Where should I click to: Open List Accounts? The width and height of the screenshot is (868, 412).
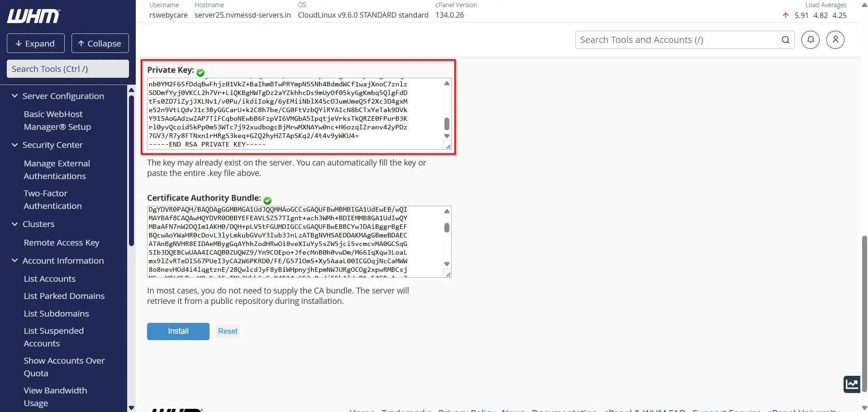(x=50, y=279)
